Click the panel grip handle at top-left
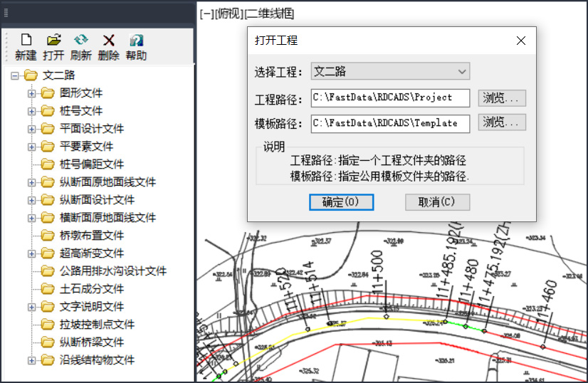This screenshot has height=383, width=588. coord(6,13)
